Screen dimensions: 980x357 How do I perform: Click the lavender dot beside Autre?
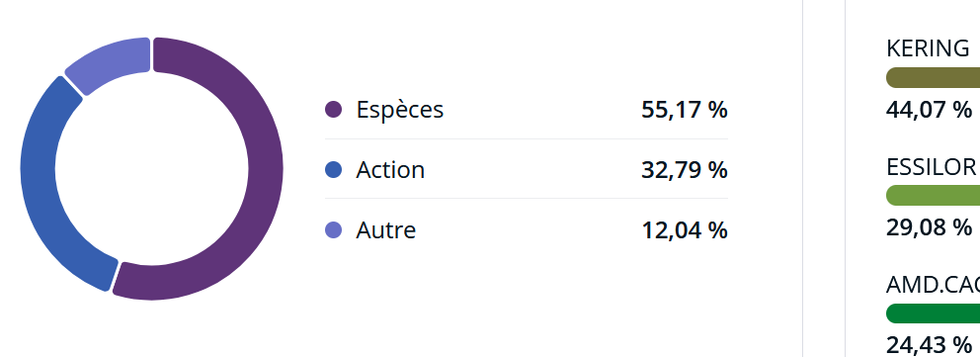(334, 229)
